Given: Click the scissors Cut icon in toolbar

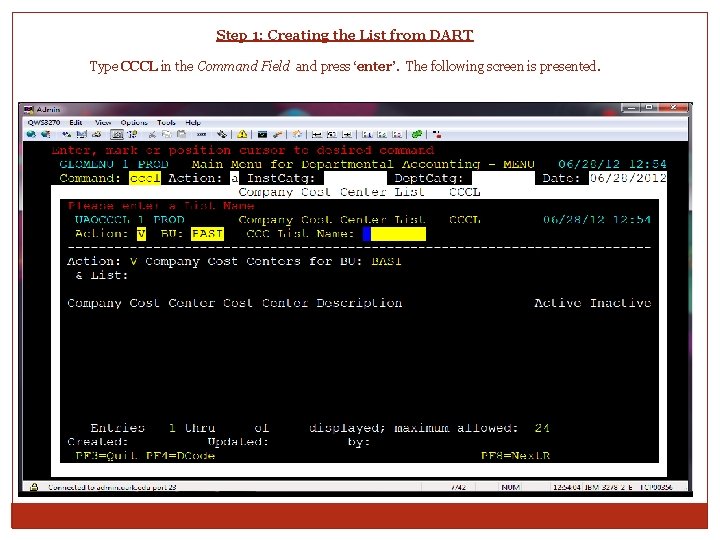Looking at the screenshot, I should pyautogui.click(x=152, y=134).
